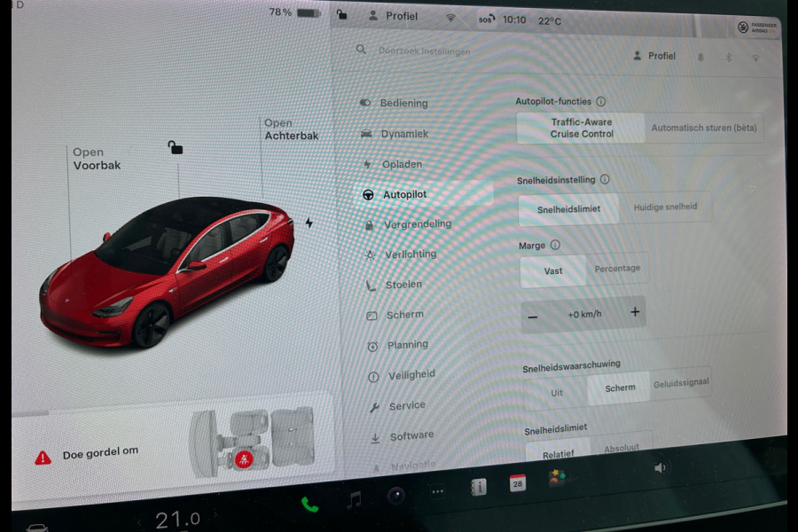Open the Navigatie settings menu

pyautogui.click(x=404, y=465)
